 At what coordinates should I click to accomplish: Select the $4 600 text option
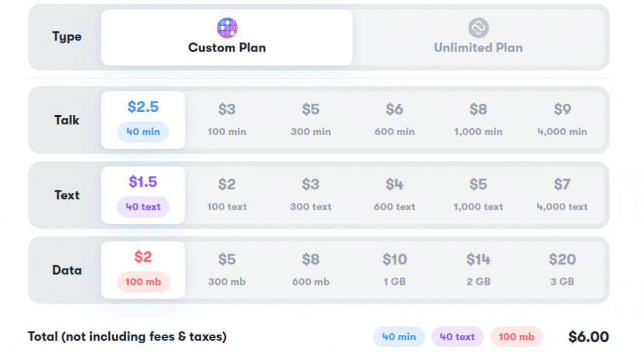(395, 195)
